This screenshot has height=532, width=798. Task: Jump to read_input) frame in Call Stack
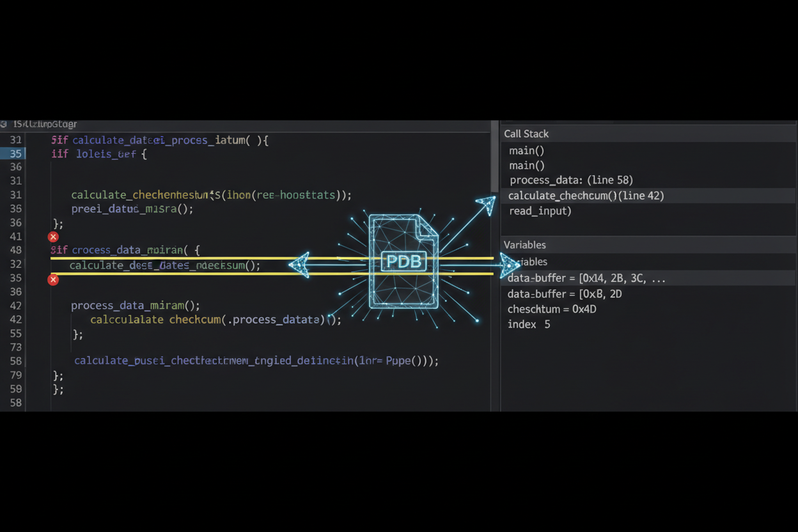540,211
